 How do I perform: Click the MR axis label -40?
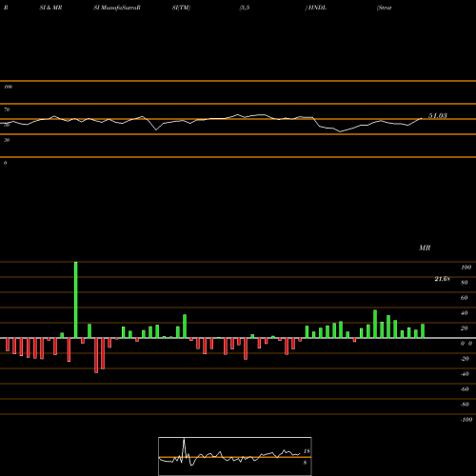[x=465, y=374]
